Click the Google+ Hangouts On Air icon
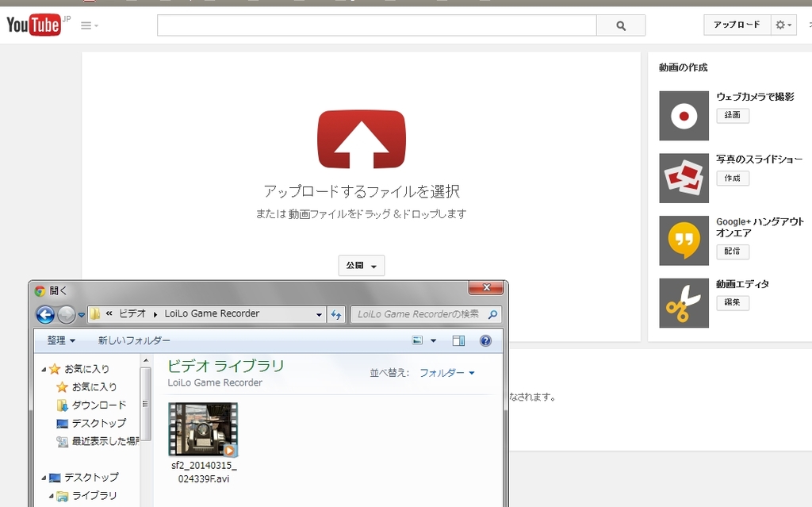This screenshot has height=507, width=812. (x=684, y=240)
